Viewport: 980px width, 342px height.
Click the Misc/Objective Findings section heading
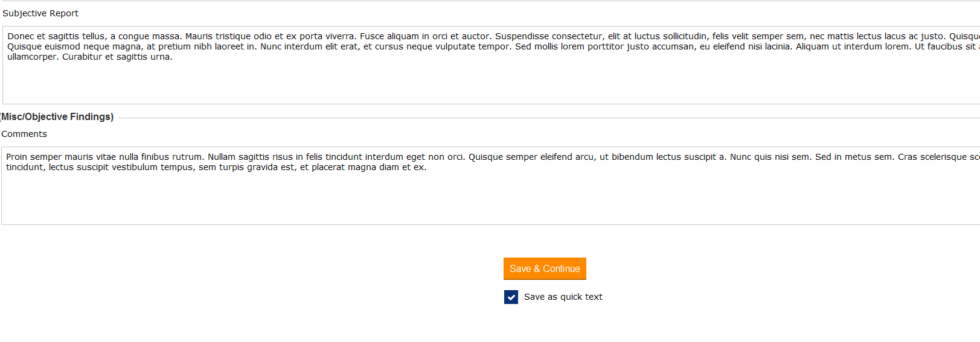click(57, 116)
